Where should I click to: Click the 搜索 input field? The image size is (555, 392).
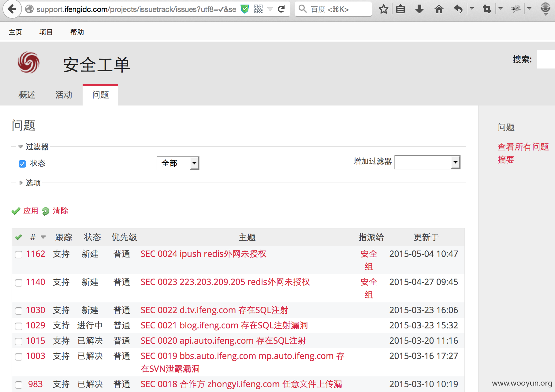(x=546, y=59)
